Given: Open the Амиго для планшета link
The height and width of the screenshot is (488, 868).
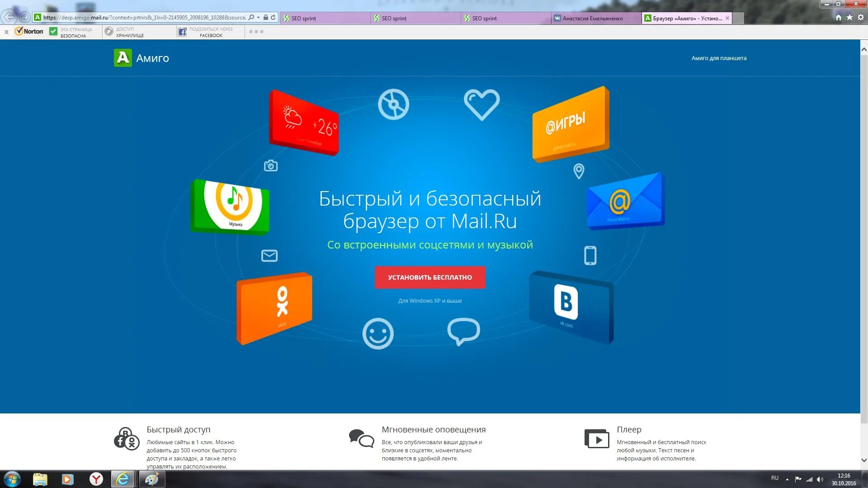Looking at the screenshot, I should pos(718,58).
